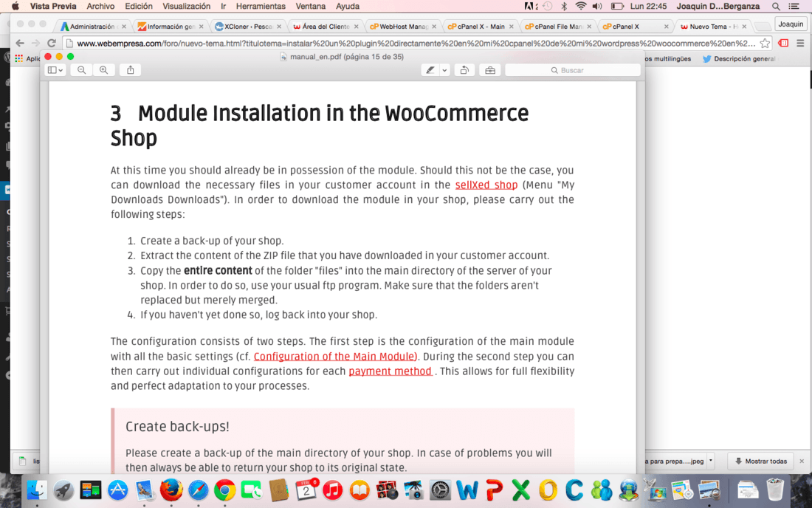The width and height of the screenshot is (812, 508).
Task: Open iTunes from the Dock
Action: click(x=332, y=490)
